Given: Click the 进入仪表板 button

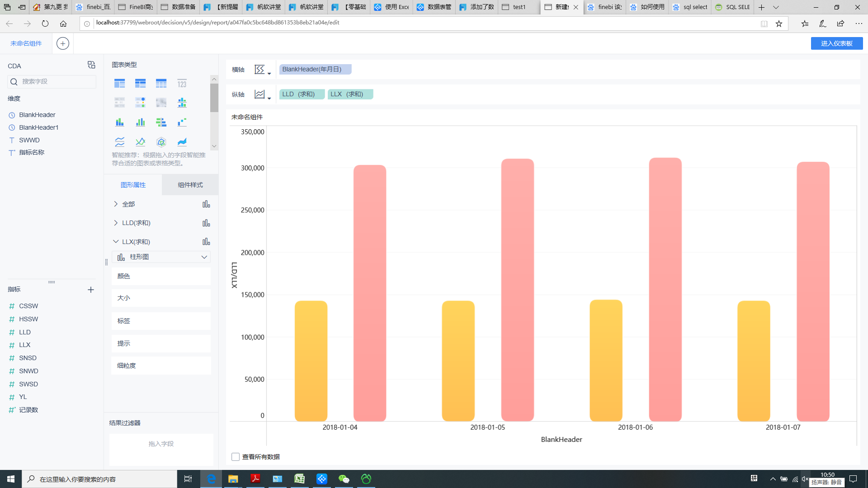Looking at the screenshot, I should coord(836,43).
